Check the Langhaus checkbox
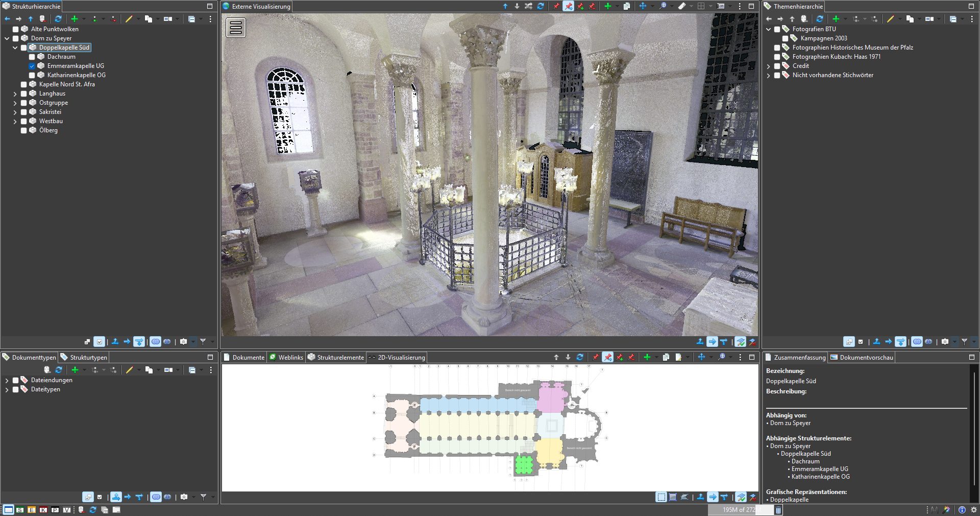980x516 pixels. pos(24,94)
